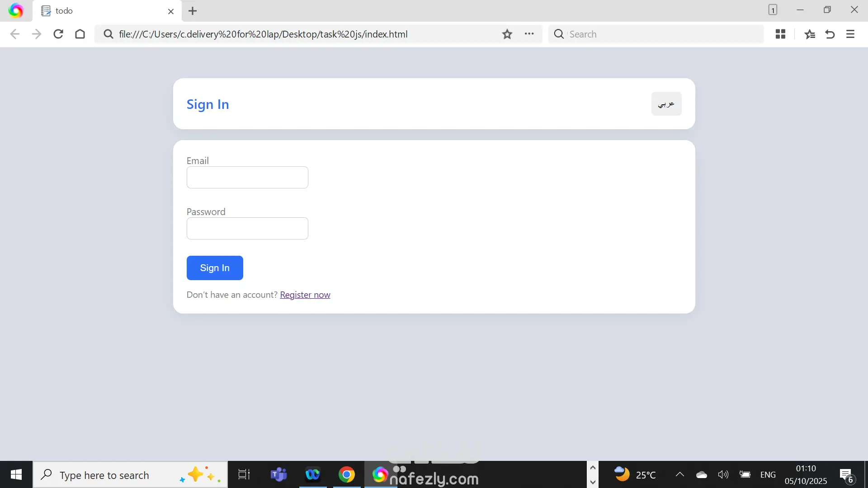Open the three-dots page options in address bar

pos(529,34)
